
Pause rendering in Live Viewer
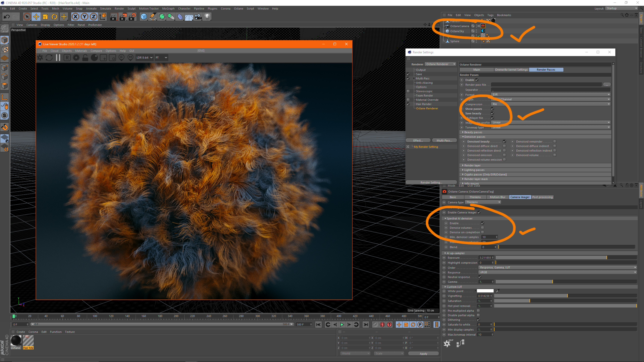[58, 58]
